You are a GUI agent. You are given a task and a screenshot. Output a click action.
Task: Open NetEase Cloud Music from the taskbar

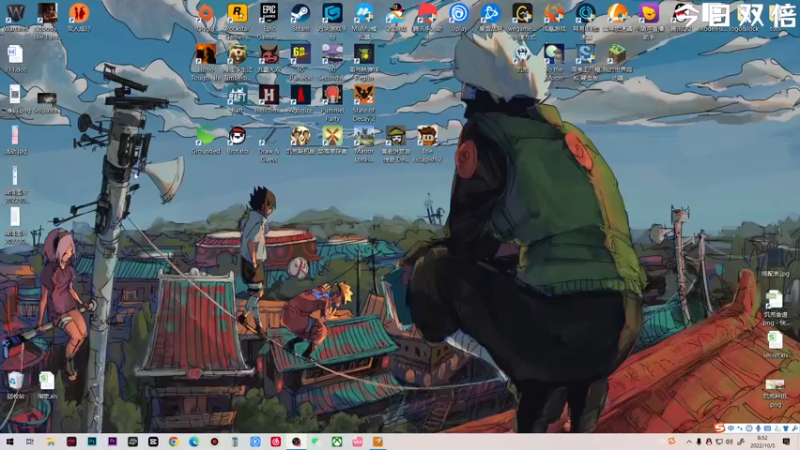pos(276,442)
